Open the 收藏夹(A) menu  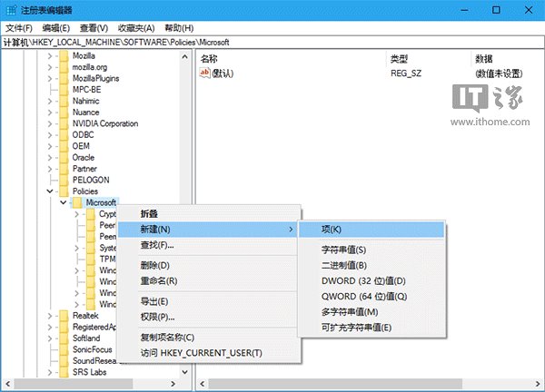coord(134,28)
